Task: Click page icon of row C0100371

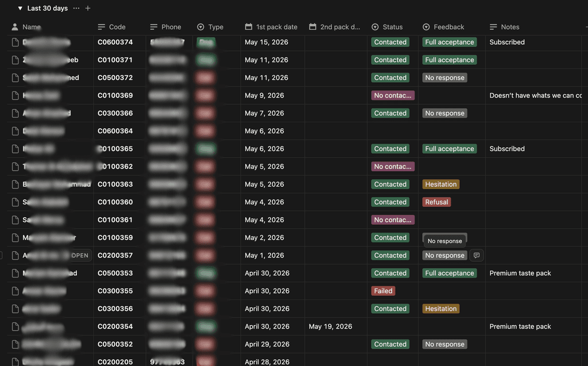Action: (15, 60)
